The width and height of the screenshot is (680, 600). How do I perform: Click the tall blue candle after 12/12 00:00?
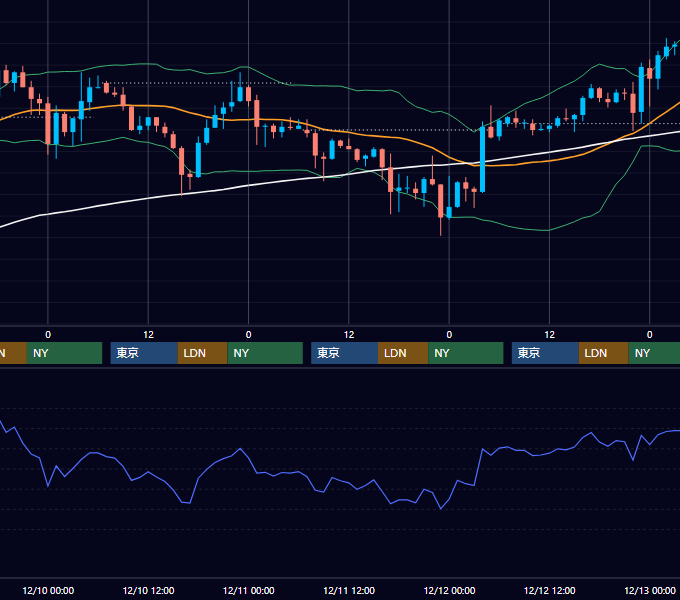coord(482,159)
